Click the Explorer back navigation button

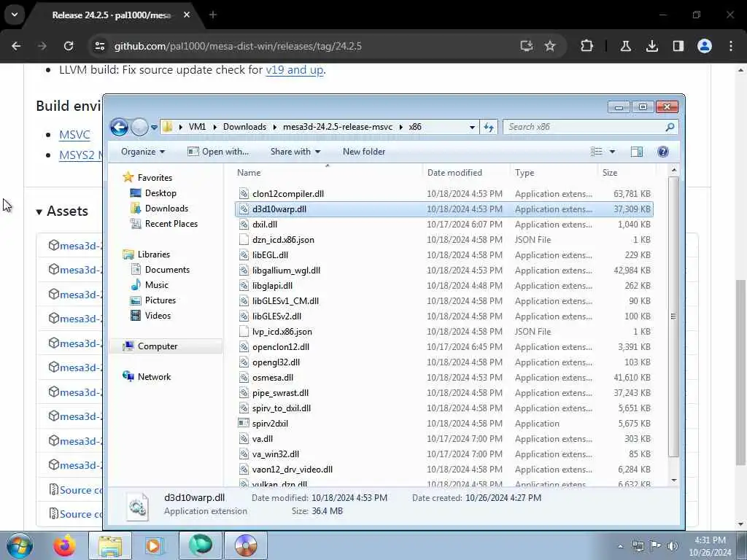click(x=119, y=127)
